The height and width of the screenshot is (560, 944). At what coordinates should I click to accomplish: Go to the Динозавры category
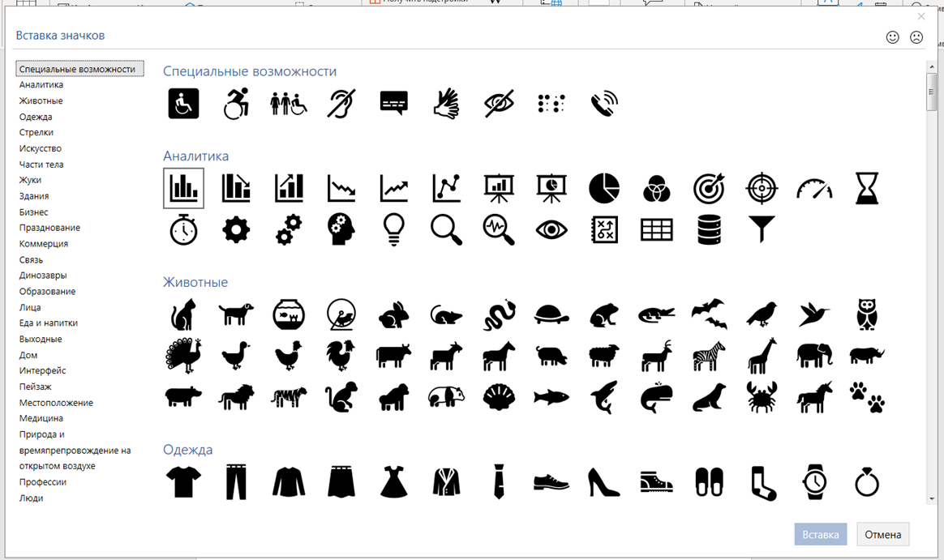click(43, 276)
